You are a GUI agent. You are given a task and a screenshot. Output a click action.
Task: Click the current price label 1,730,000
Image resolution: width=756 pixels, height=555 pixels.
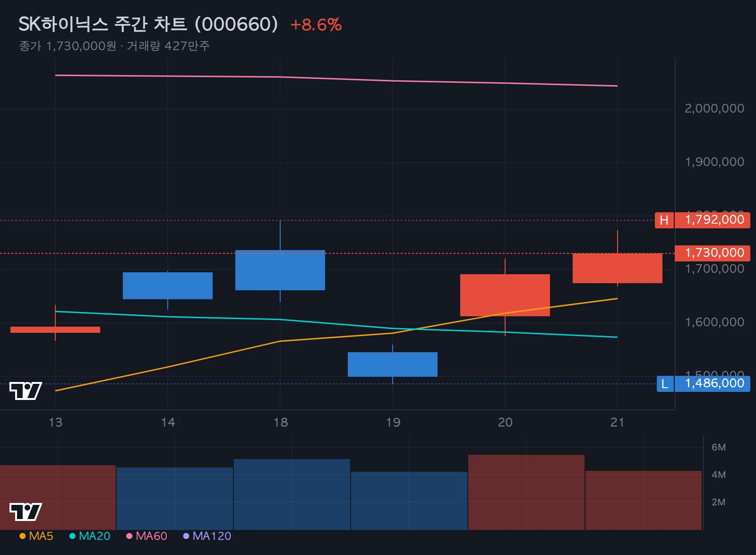712,253
